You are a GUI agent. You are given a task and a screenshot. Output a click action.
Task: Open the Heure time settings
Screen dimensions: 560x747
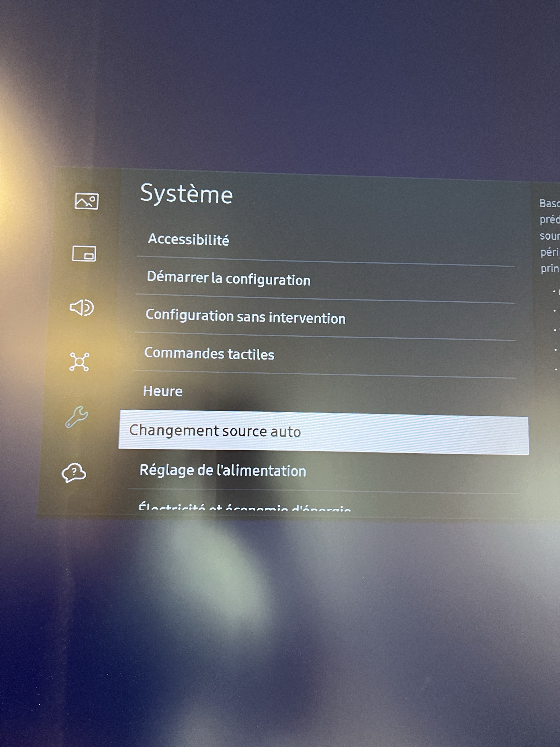163,391
